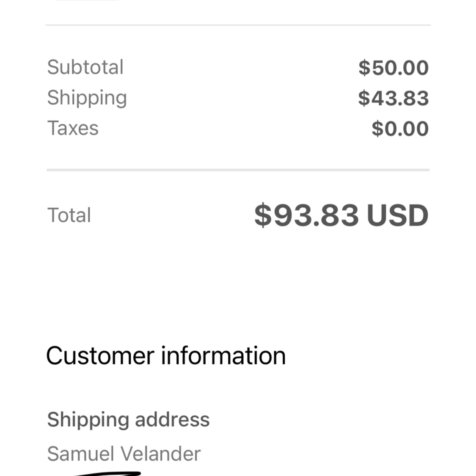
Task: Click the dollar sign in the total amount
Action: tap(262, 215)
